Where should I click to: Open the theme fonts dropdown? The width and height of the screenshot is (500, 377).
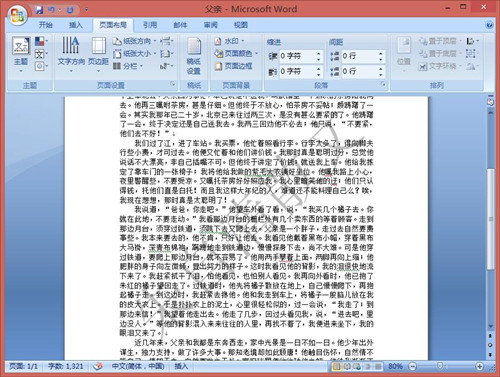[41, 54]
